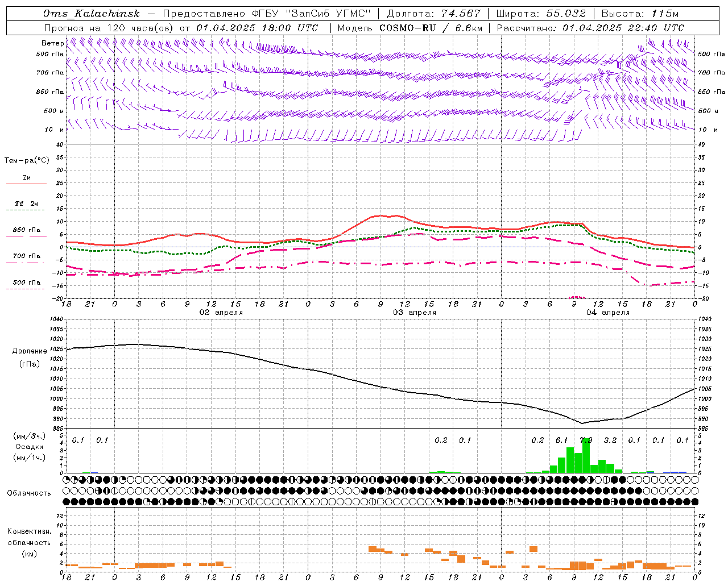Click the 'Давление' pressure panel label

30,351
